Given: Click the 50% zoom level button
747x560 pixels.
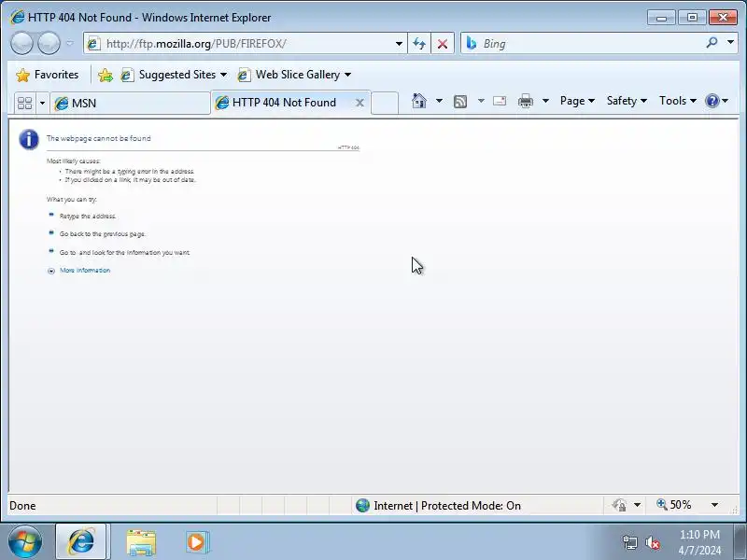Looking at the screenshot, I should pyautogui.click(x=673, y=505).
